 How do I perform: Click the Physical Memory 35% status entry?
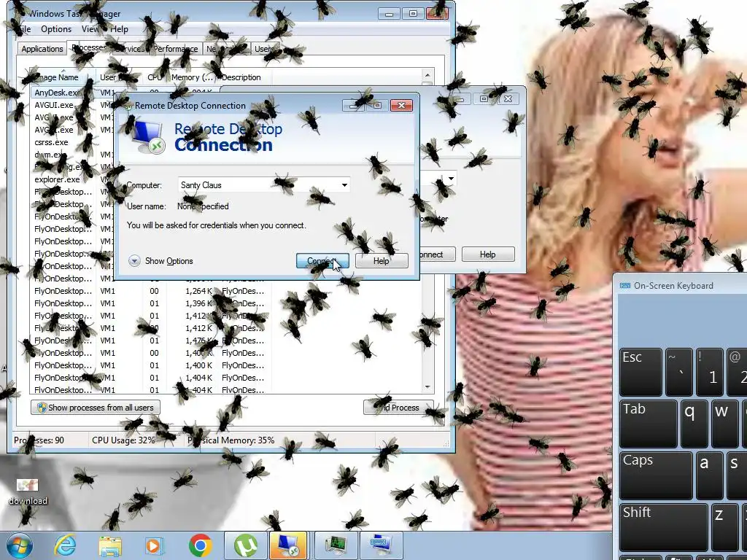231,440
